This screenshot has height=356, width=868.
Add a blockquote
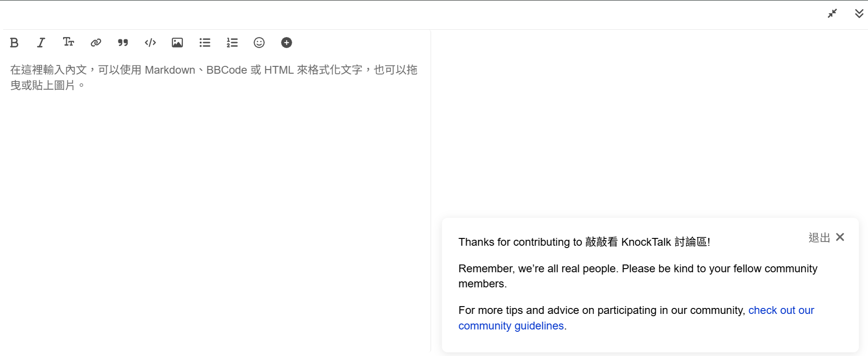pyautogui.click(x=123, y=43)
